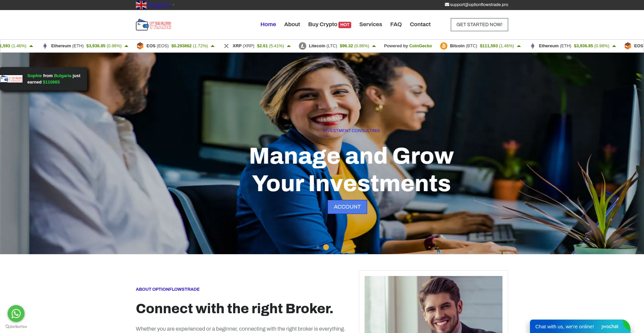
Task: Click the smiling man photo thumbnail
Action: pos(433,304)
